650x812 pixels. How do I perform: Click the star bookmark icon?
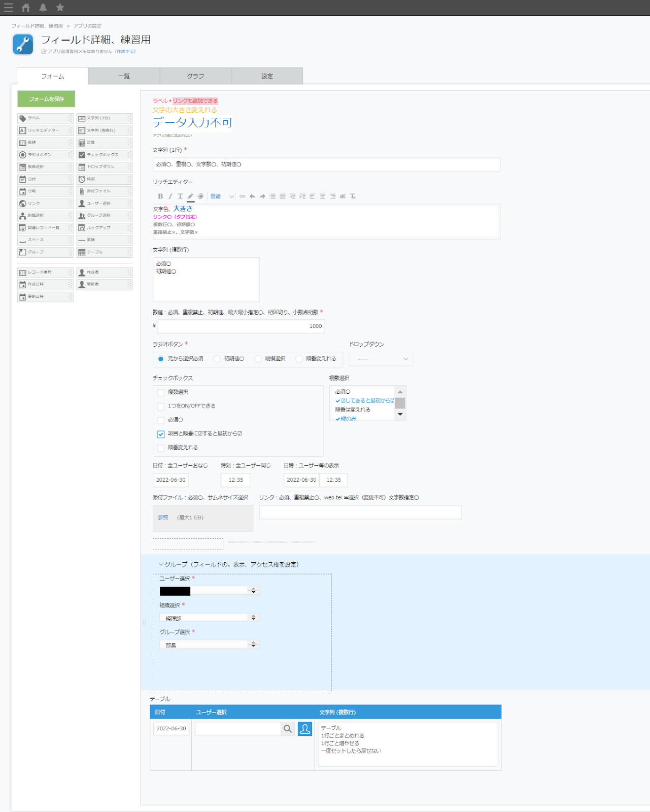coord(60,8)
